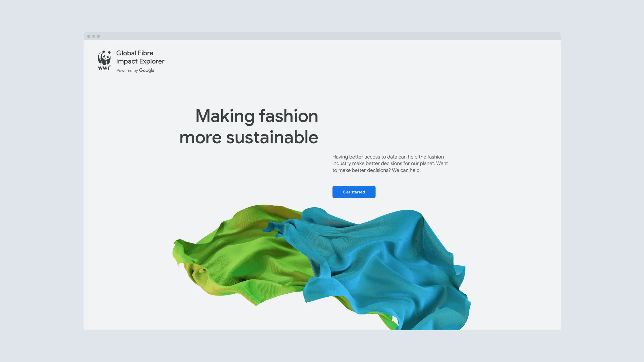Click the middle window control dot
Image resolution: width=644 pixels, height=362 pixels.
coord(94,36)
